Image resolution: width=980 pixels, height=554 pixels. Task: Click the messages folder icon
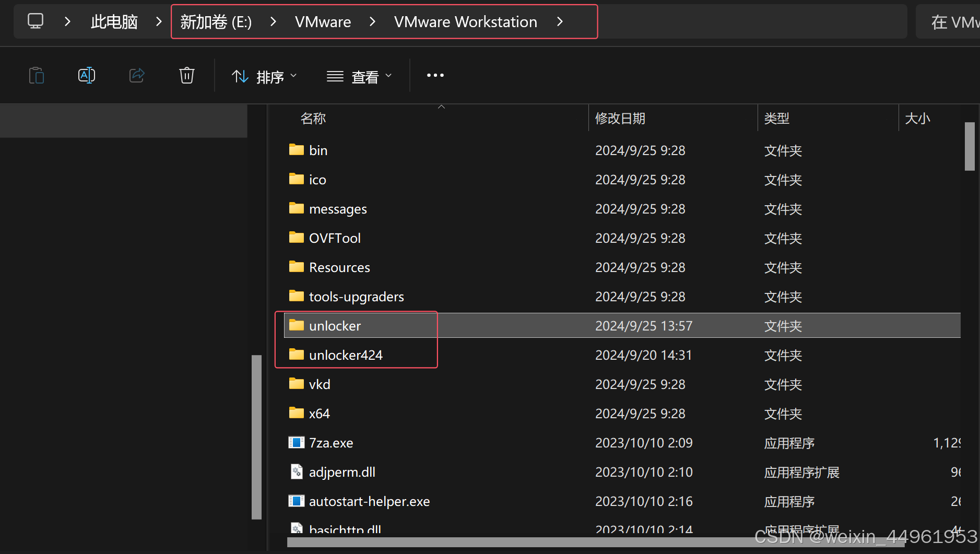[297, 208]
